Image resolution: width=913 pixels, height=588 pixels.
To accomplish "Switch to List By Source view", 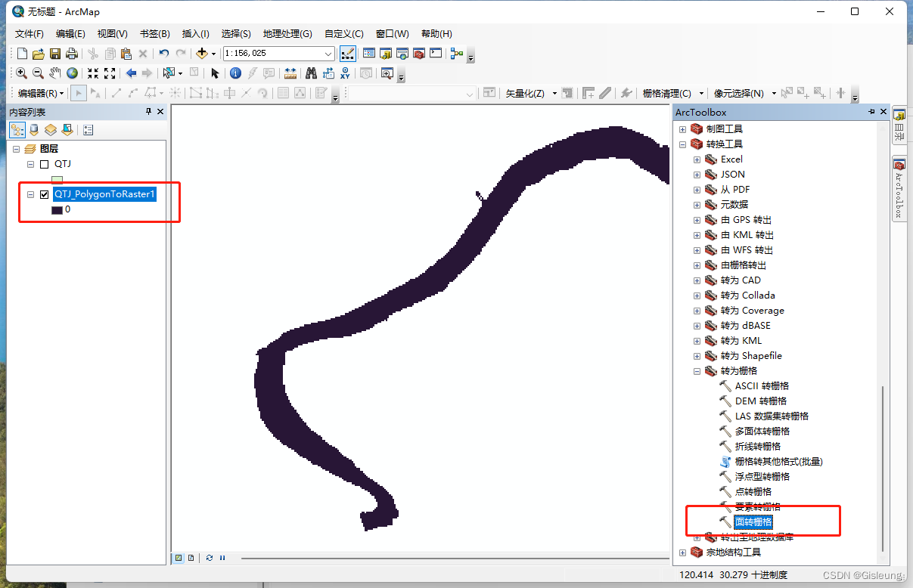I will tap(33, 130).
